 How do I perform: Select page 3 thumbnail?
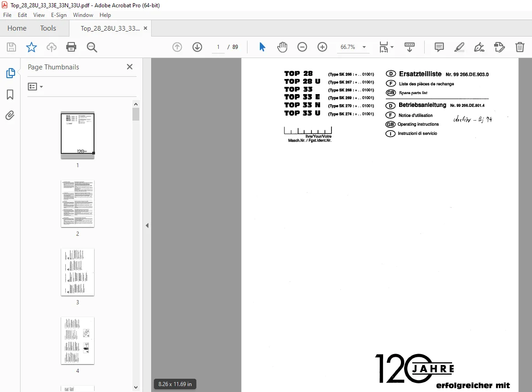(x=77, y=272)
